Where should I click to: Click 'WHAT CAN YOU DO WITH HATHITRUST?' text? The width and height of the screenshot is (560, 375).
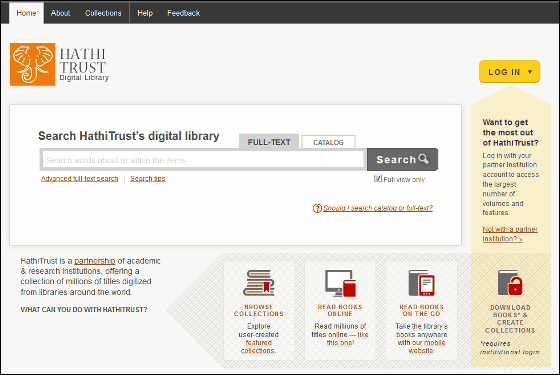(x=84, y=309)
